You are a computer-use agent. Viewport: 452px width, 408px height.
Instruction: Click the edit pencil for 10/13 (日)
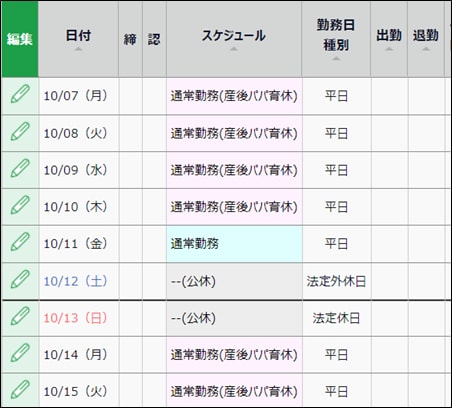20,316
